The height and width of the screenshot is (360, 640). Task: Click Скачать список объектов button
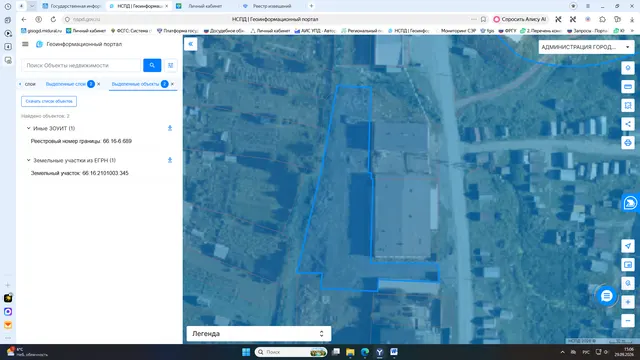tap(49, 101)
